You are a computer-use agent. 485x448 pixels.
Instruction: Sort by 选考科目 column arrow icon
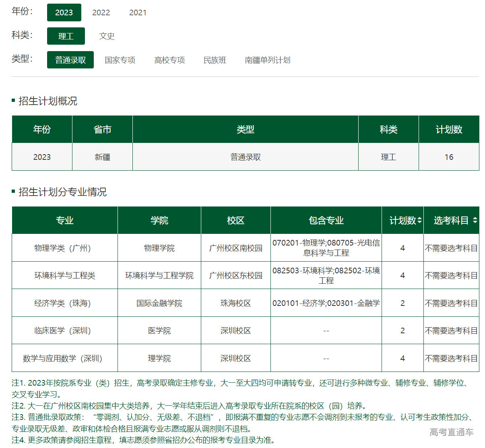coord(475,220)
